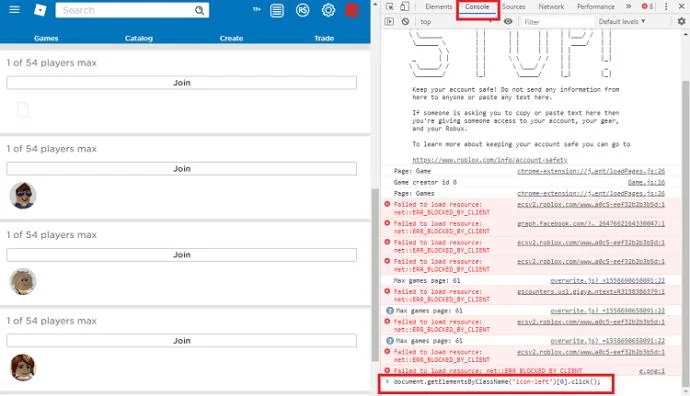Image resolution: width=690 pixels, height=396 pixels.
Task: Click the 'Page: Game' log line
Action: pyautogui.click(x=412, y=171)
